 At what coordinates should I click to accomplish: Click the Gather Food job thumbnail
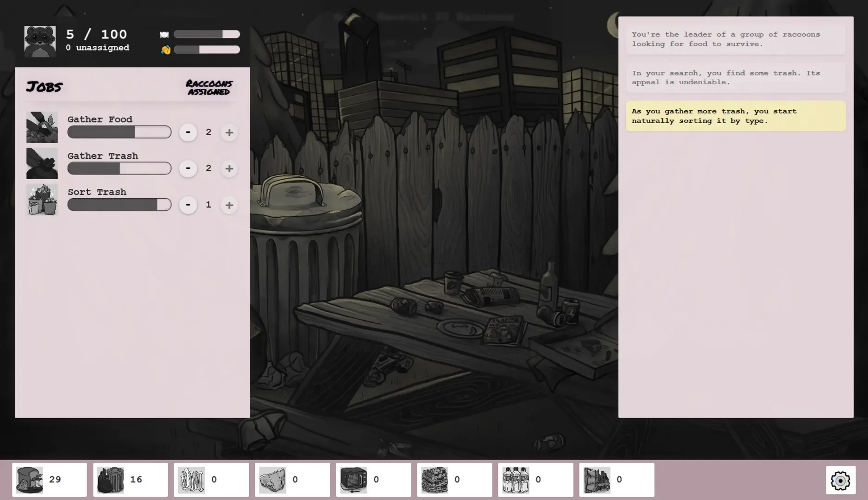click(x=42, y=127)
